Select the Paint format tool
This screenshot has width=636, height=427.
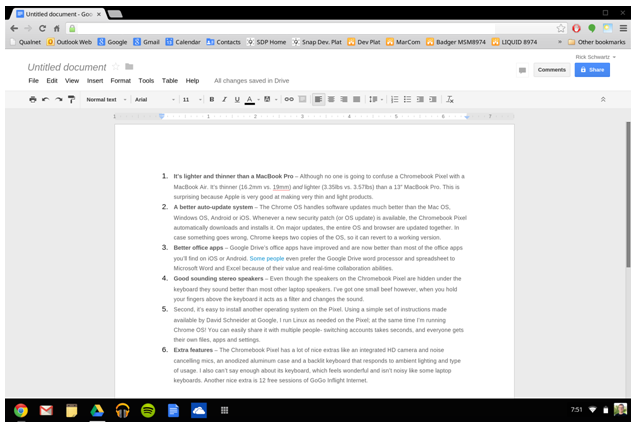coord(71,100)
